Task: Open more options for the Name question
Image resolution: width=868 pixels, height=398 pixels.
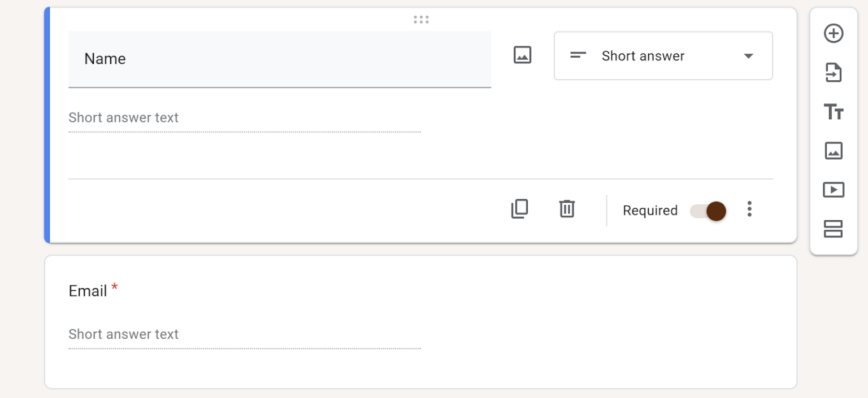Action: click(x=749, y=209)
